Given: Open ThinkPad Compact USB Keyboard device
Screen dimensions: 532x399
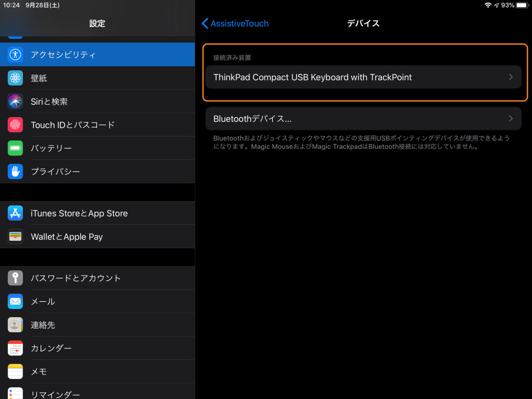Looking at the screenshot, I should tap(364, 77).
